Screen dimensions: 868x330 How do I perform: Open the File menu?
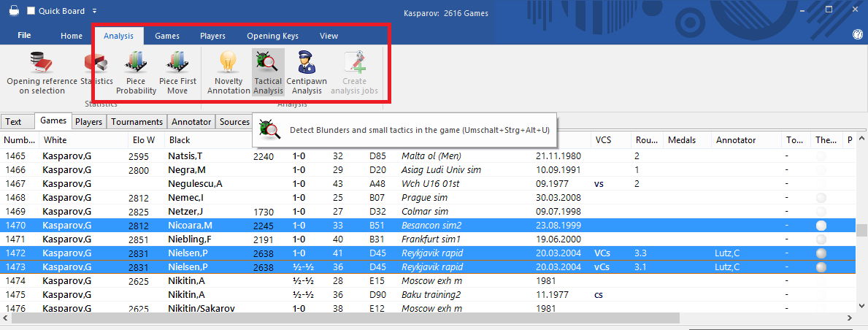point(24,35)
